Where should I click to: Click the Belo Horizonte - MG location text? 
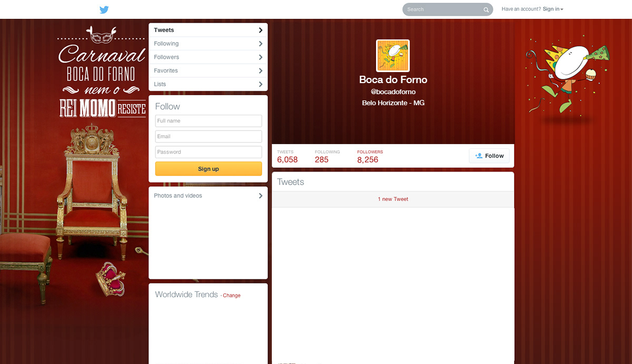[x=393, y=103]
